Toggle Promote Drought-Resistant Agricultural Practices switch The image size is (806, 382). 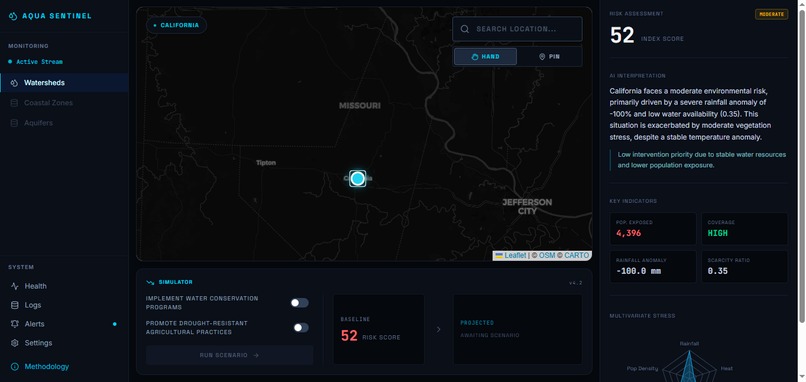click(x=301, y=328)
